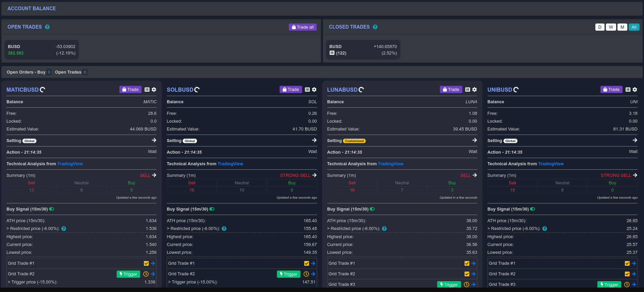The height and width of the screenshot is (292, 644).
Task: Click Trade all button
Action: [x=303, y=27]
